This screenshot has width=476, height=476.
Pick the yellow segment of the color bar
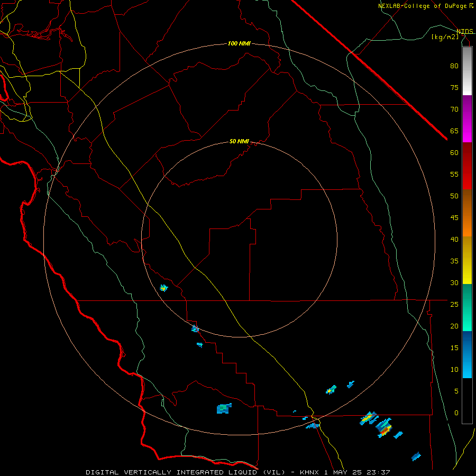coord(467,260)
